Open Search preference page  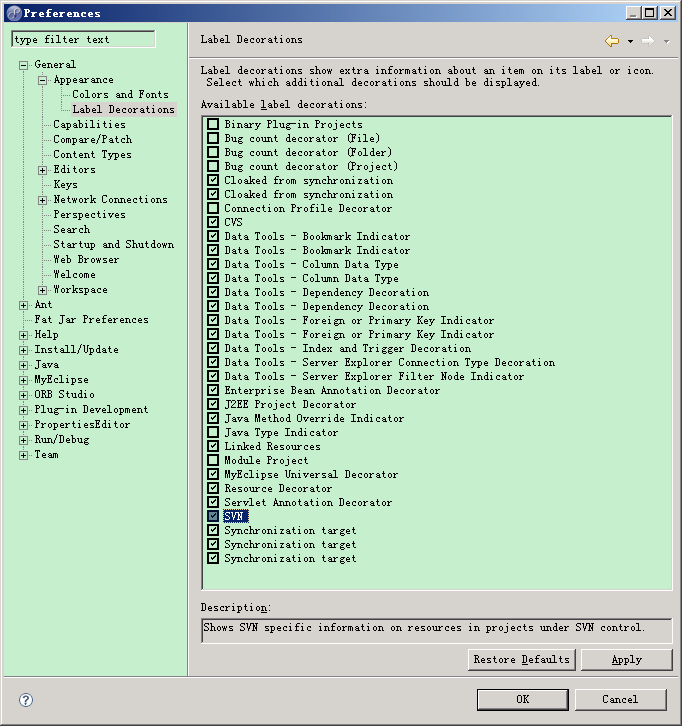click(x=71, y=229)
